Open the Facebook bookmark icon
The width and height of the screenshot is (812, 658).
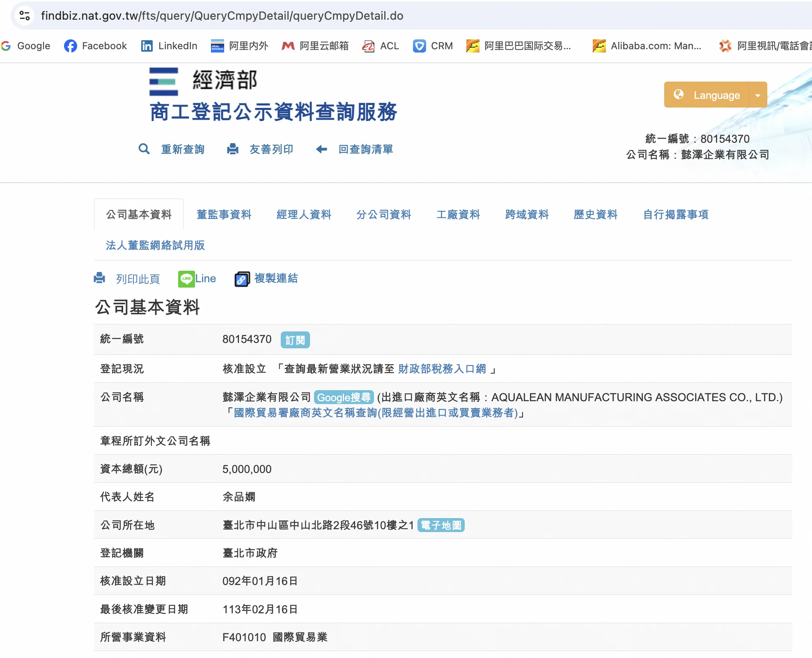pyautogui.click(x=70, y=46)
